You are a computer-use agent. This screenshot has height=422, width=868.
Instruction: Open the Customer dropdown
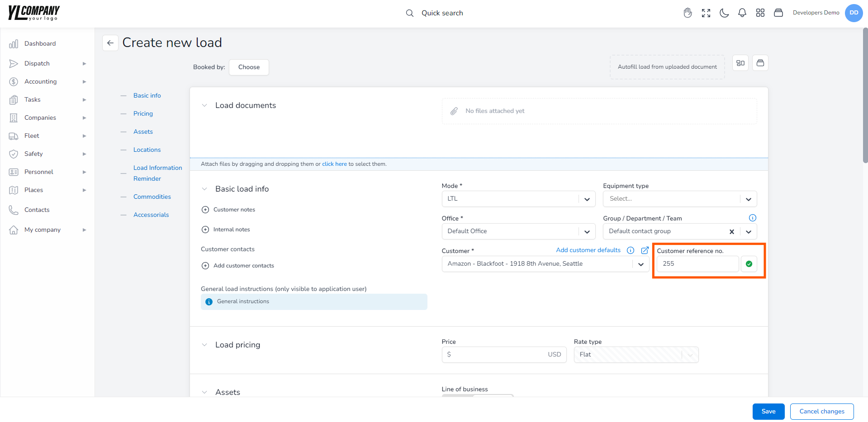[545, 264]
